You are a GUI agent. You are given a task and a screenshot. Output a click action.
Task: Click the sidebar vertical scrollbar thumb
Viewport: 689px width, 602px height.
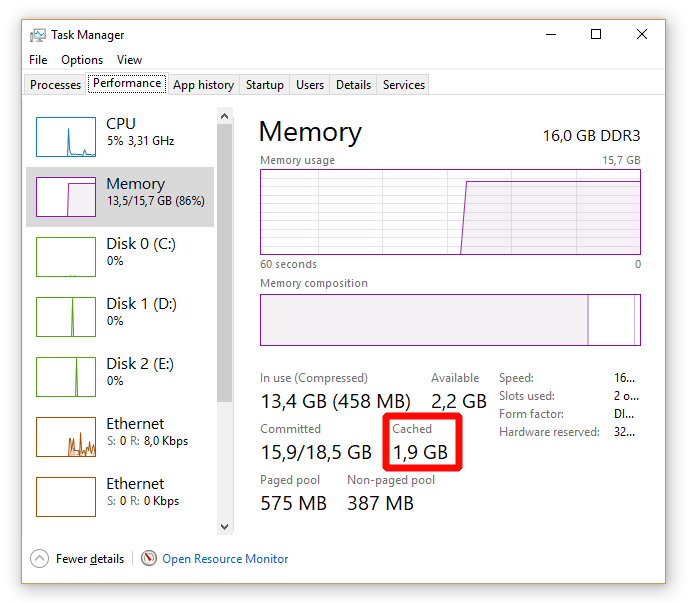point(225,263)
